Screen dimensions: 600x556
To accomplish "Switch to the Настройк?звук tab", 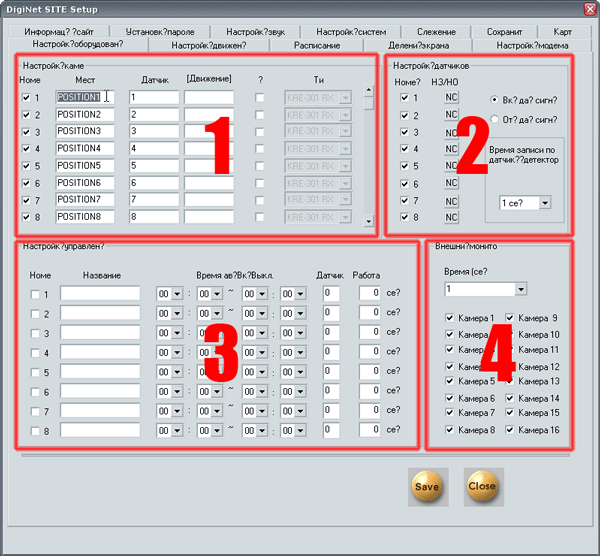I will coord(255,32).
